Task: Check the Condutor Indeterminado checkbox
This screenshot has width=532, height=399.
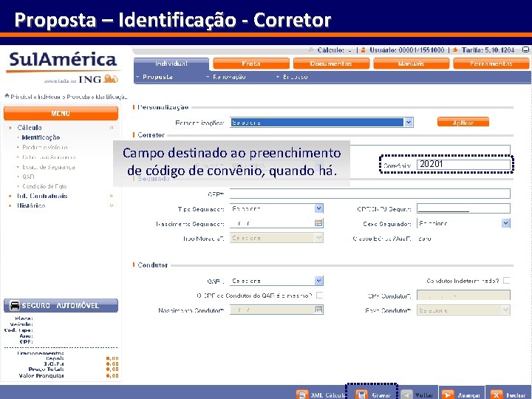Action: [x=507, y=281]
